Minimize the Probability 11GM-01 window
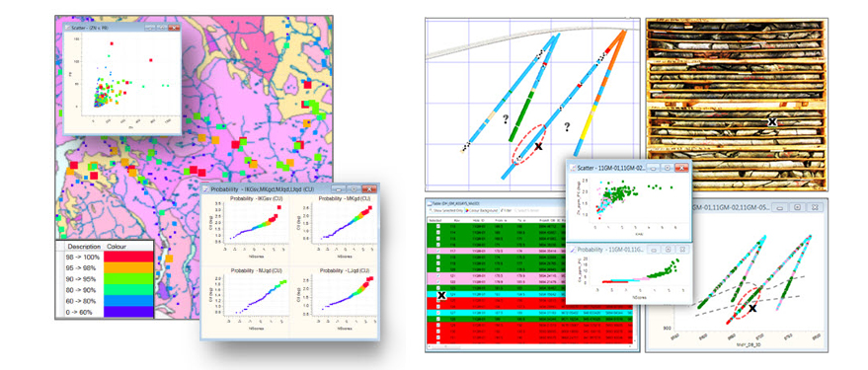This screenshot has width=868, height=370. [654, 250]
